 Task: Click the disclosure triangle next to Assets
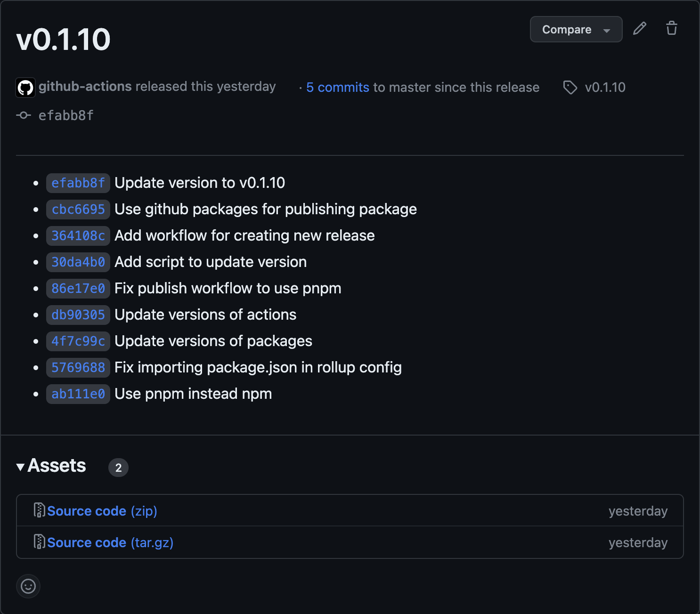tap(20, 467)
